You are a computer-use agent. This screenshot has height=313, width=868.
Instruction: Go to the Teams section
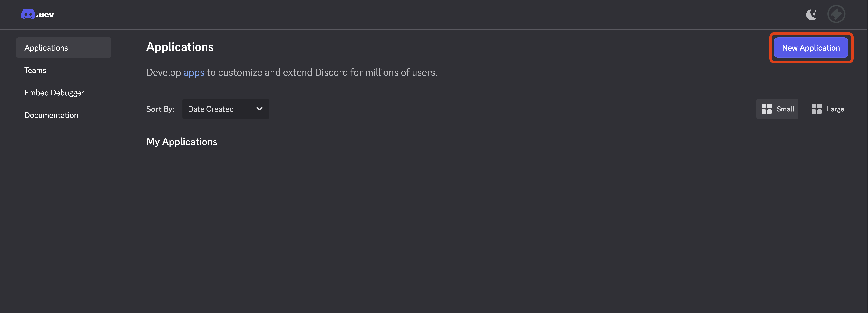[35, 70]
